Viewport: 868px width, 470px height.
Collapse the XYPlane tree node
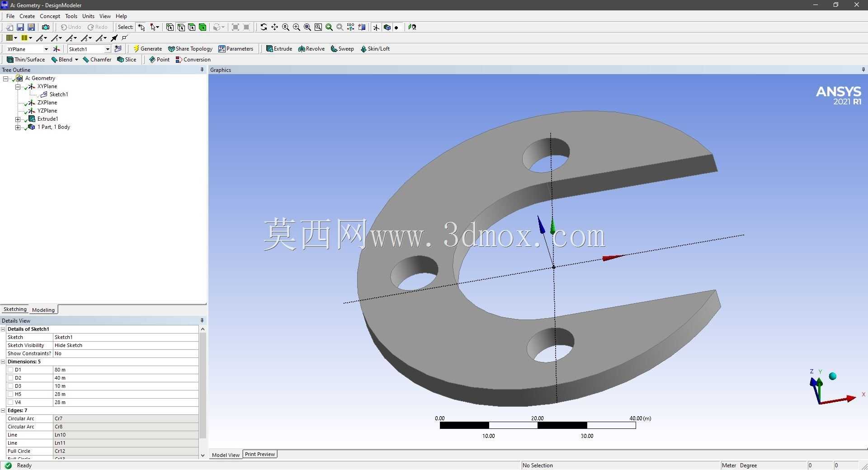coord(18,86)
